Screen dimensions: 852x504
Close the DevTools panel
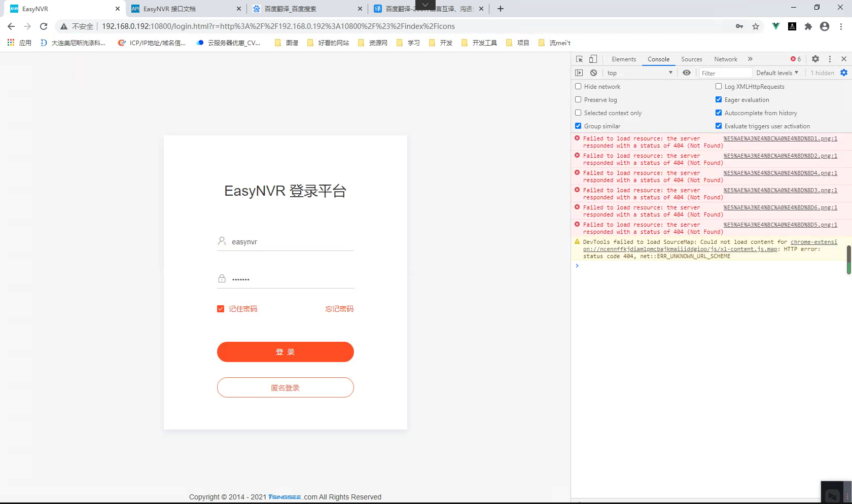(844, 59)
